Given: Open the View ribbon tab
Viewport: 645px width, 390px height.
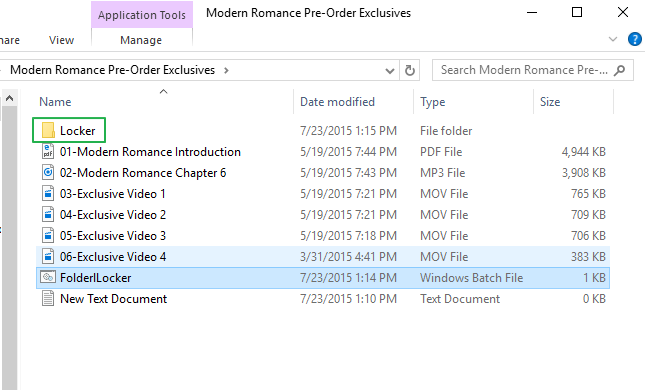Looking at the screenshot, I should [61, 40].
